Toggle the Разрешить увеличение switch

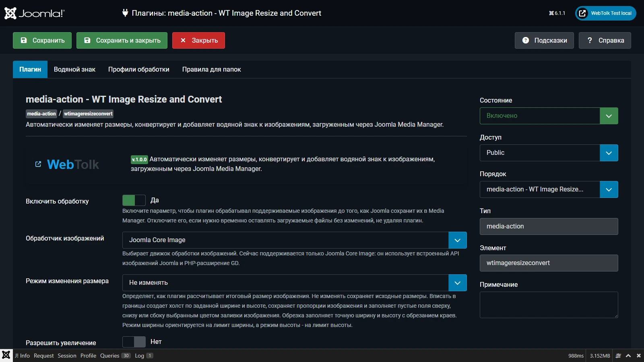click(x=134, y=342)
